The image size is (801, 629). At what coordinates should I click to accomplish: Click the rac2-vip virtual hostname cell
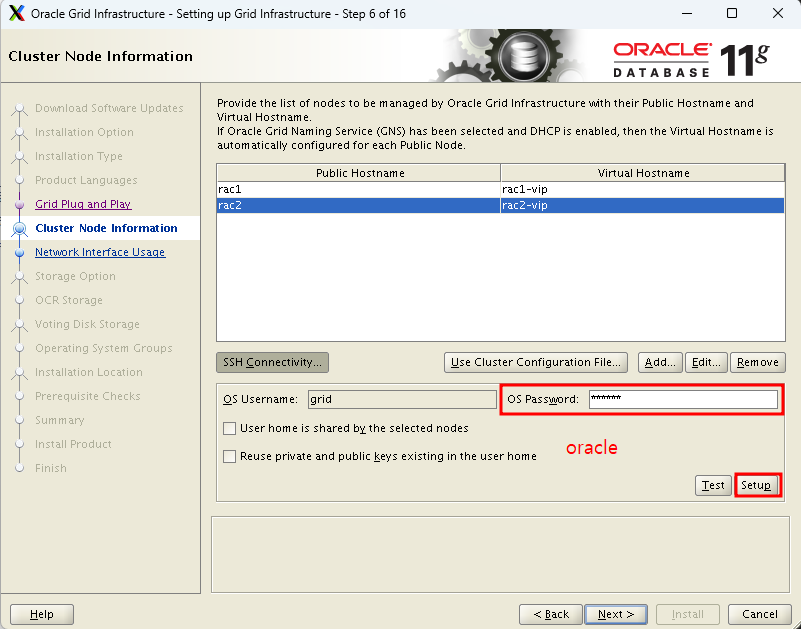coord(643,205)
